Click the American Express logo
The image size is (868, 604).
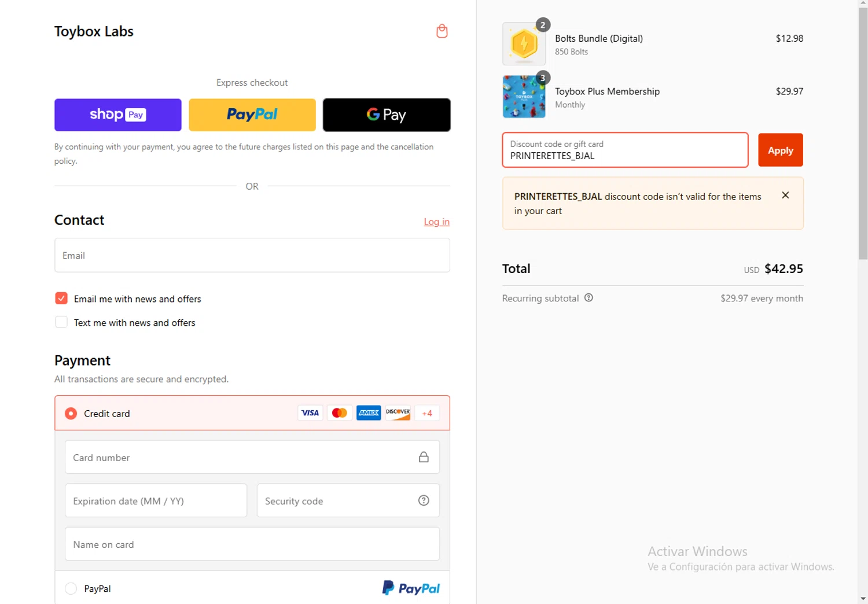pyautogui.click(x=369, y=413)
